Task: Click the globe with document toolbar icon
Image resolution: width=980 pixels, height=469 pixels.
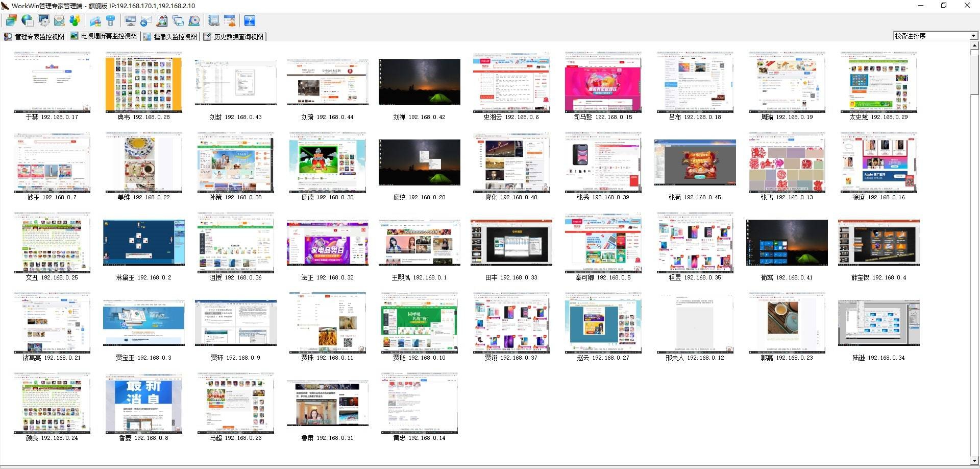Action: pyautogui.click(x=28, y=20)
